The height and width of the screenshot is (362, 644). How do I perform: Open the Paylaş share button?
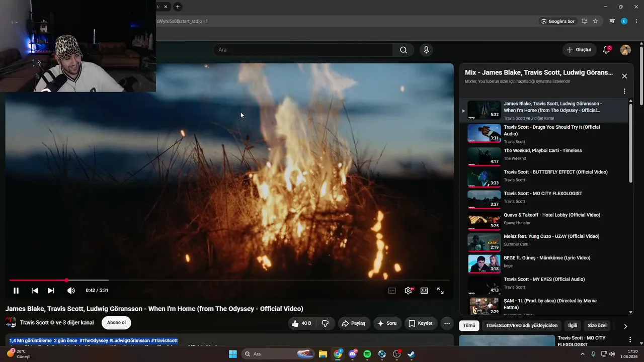point(354,323)
